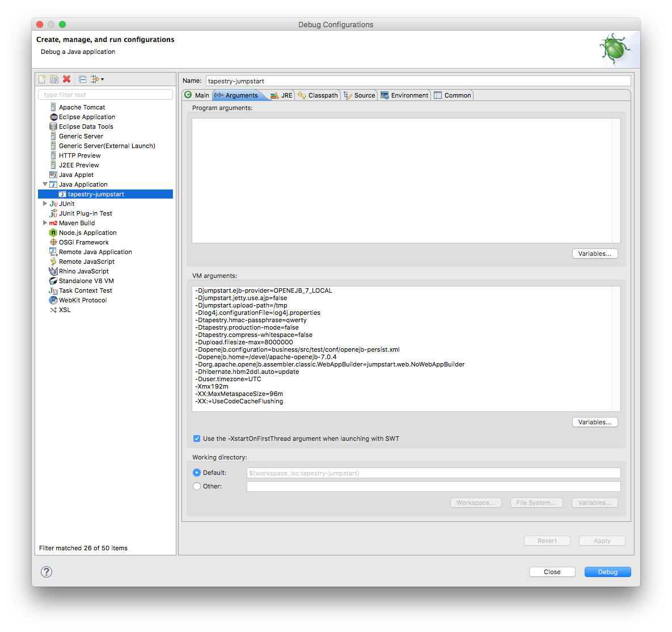Click the -Dhibernate.hbm2ddl.auto=update line

247,372
